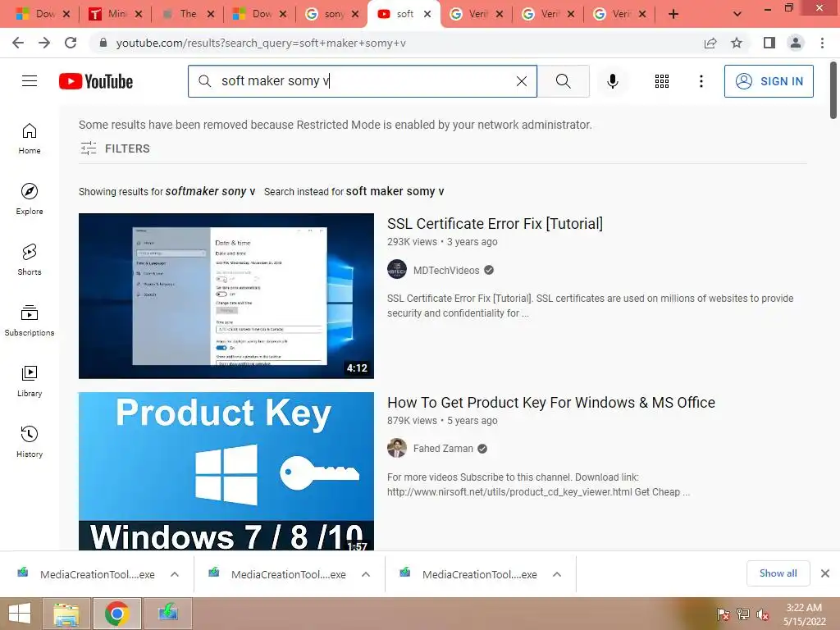Open 'How To Get Product Key' video title
This screenshot has width=840, height=630.
(x=551, y=402)
